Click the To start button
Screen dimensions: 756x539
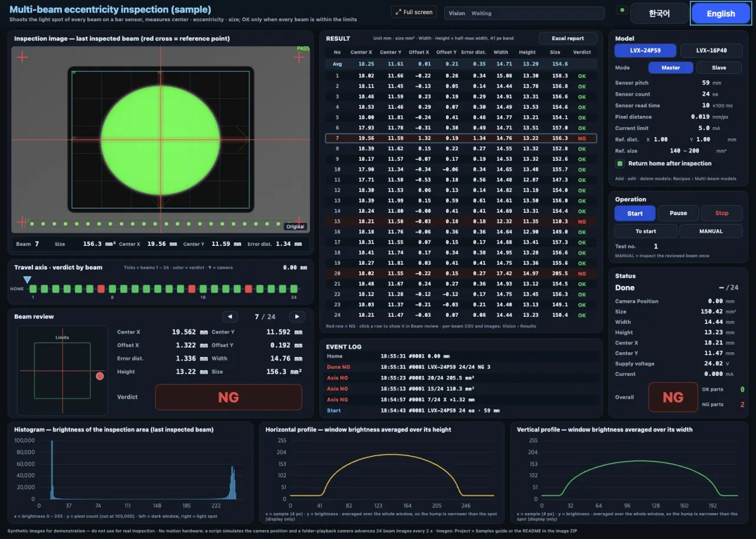pos(646,231)
